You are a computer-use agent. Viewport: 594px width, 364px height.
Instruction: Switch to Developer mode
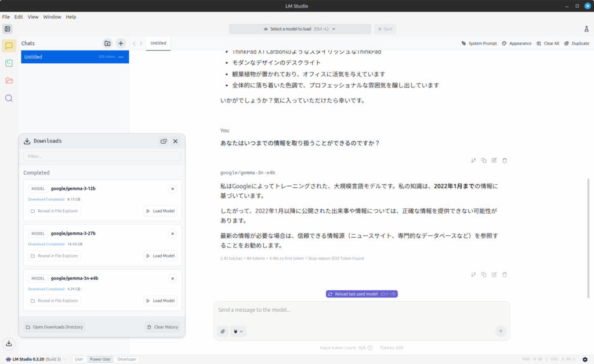(127, 359)
